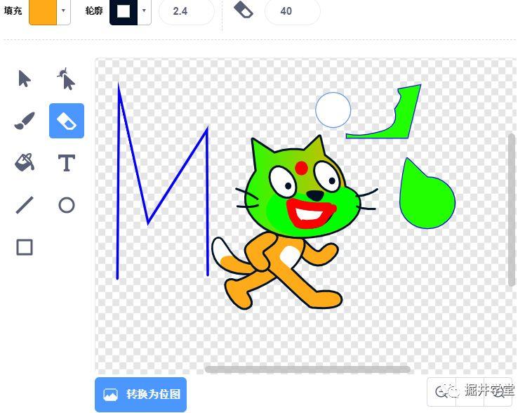This screenshot has height=413, width=532.
Task: Open the outline color swatch
Action: click(x=124, y=12)
